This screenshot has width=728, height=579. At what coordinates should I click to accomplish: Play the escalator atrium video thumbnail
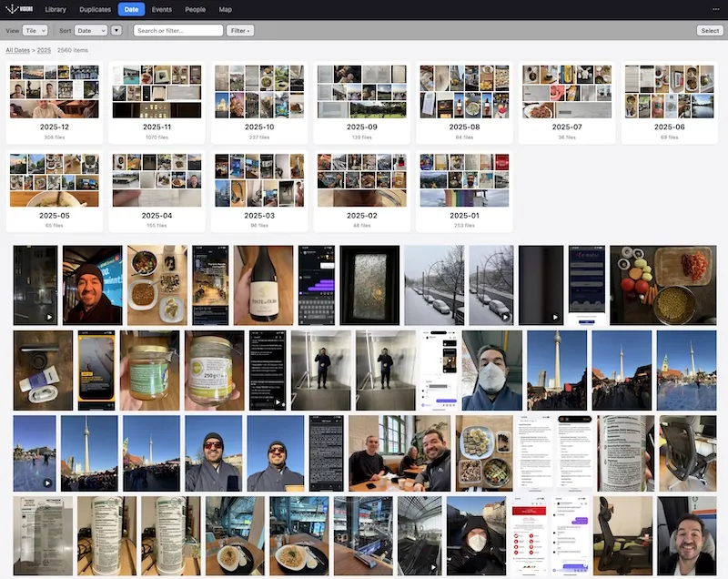point(420,535)
